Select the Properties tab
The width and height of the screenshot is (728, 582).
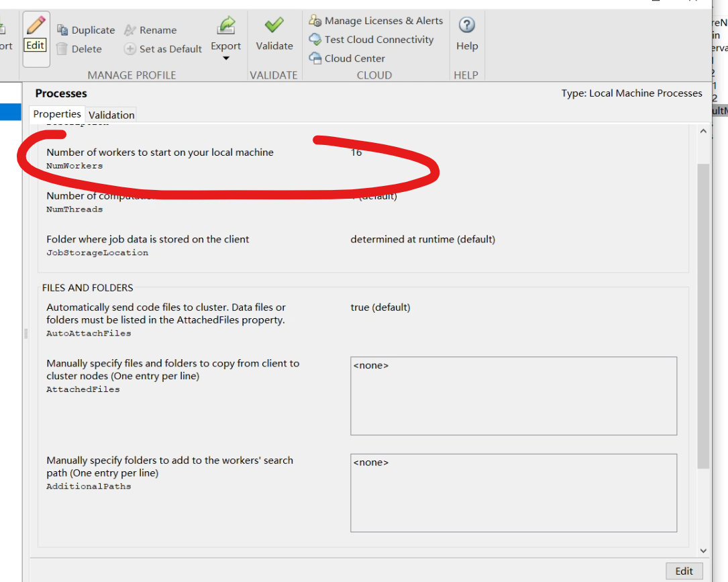57,114
